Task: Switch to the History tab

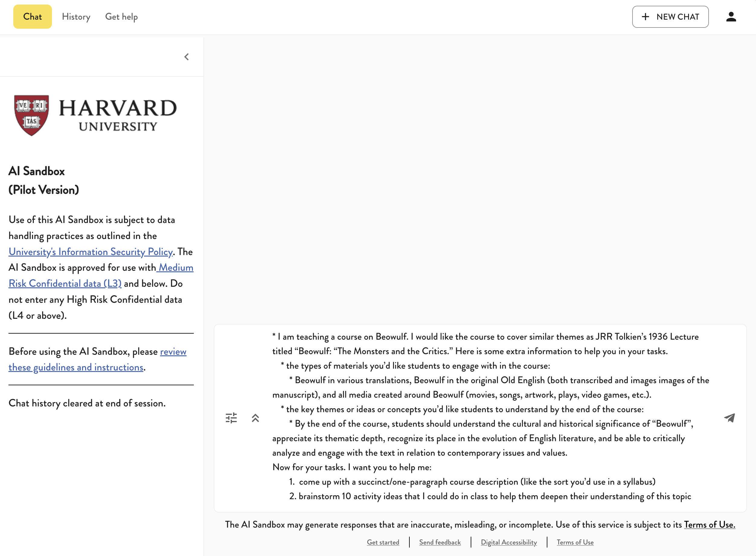Action: 76,17
